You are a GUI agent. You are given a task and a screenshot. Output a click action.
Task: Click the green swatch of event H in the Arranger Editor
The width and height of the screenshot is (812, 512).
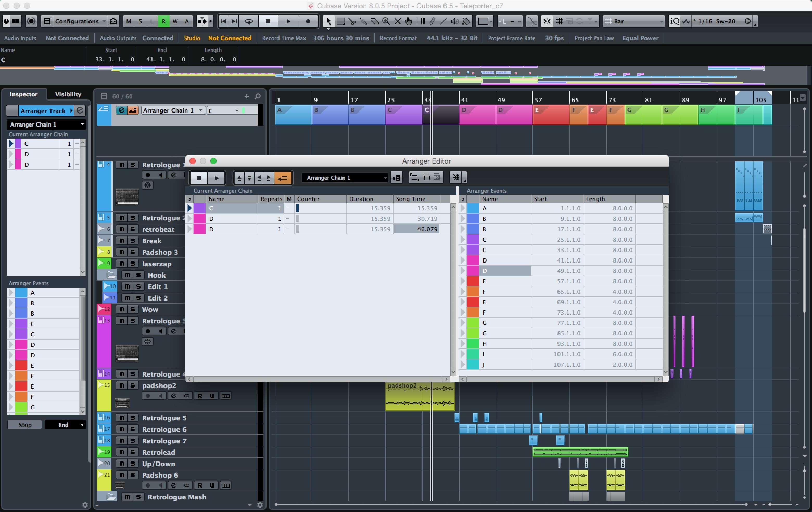[473, 344]
